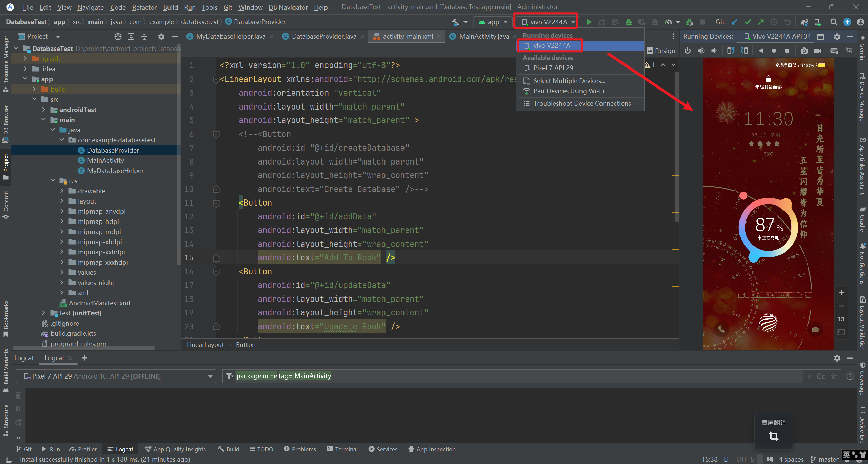Open the DatabaseProvider.java tab
Screen dimensions: 868x464
(320, 36)
